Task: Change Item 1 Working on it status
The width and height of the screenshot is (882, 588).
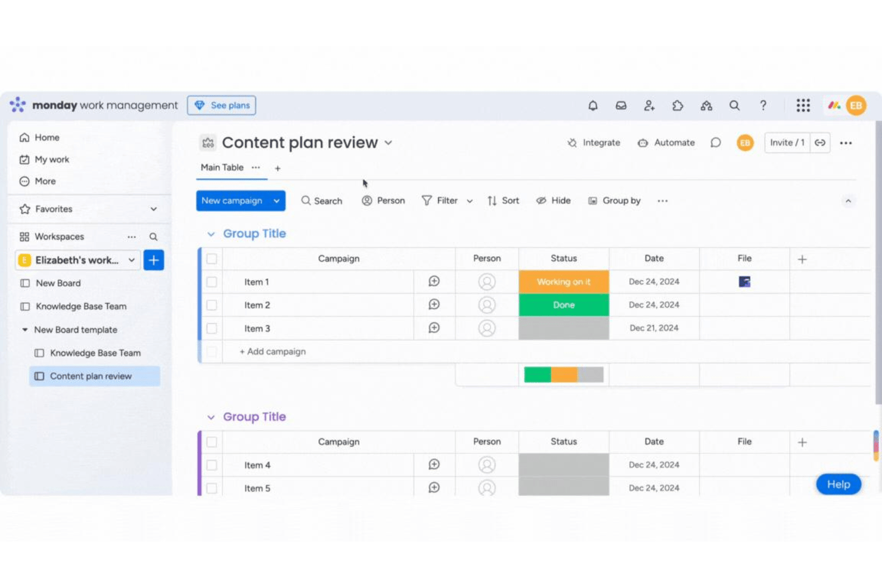Action: coord(564,282)
